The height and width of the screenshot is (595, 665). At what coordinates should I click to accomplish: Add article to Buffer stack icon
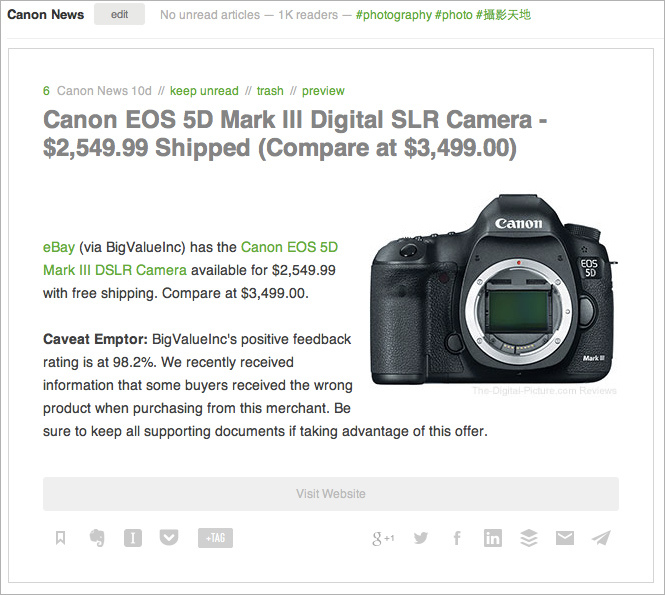coord(529,538)
